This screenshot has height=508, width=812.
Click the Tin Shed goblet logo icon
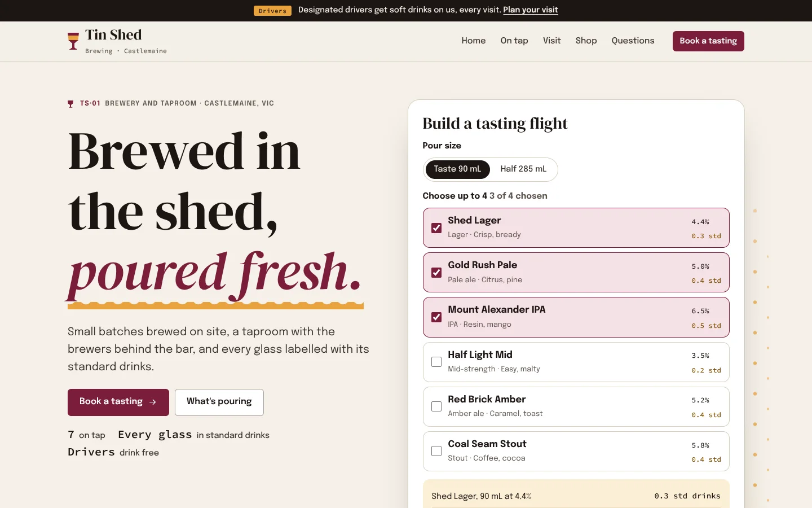[x=73, y=41]
